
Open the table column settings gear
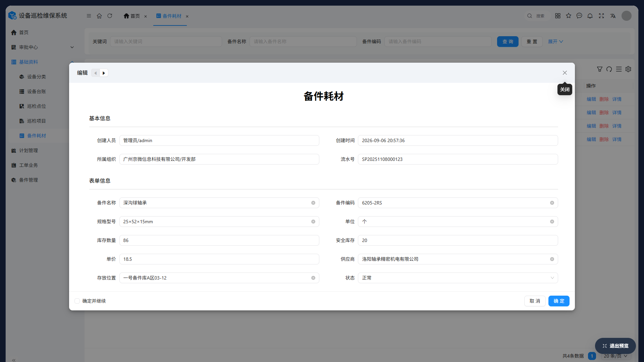[628, 69]
